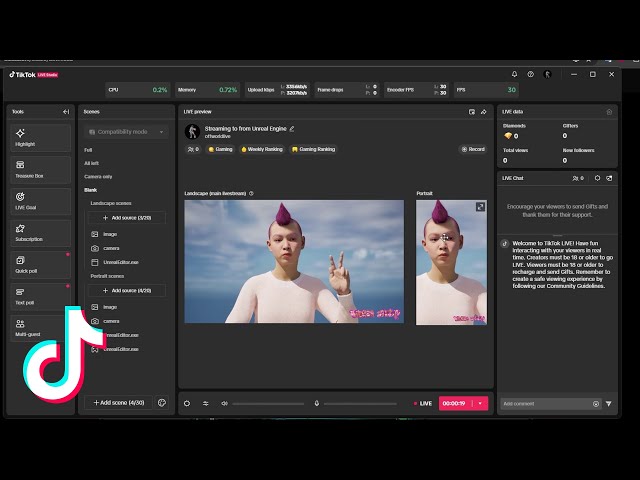This screenshot has width=640, height=480.
Task: Open the help icon in title bar
Action: pyautogui.click(x=530, y=74)
